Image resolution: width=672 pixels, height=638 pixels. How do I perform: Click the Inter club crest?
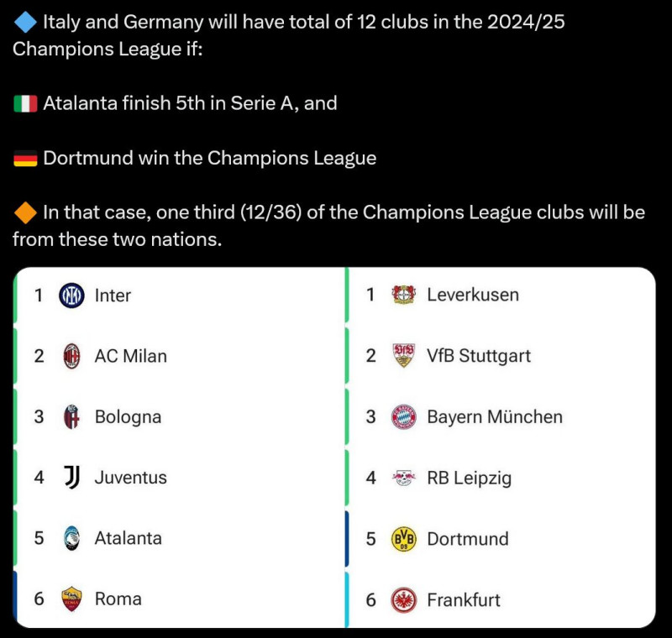[71, 295]
